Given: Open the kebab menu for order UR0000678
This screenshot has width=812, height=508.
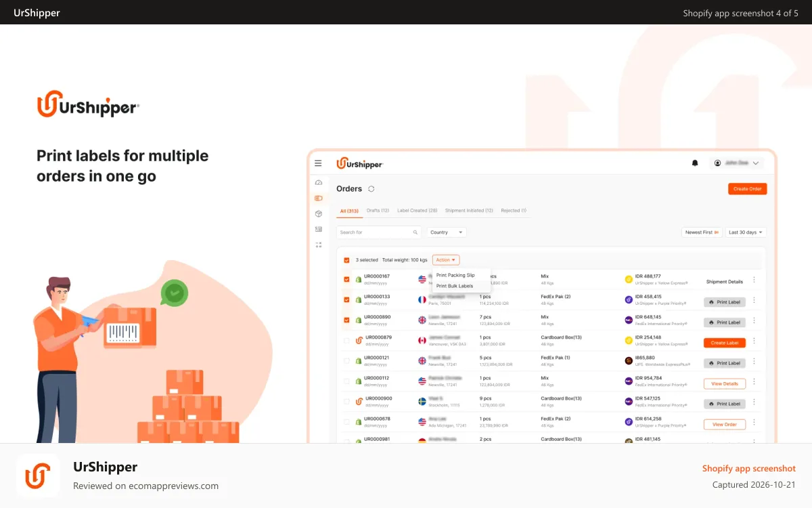Looking at the screenshot, I should pyautogui.click(x=754, y=423).
